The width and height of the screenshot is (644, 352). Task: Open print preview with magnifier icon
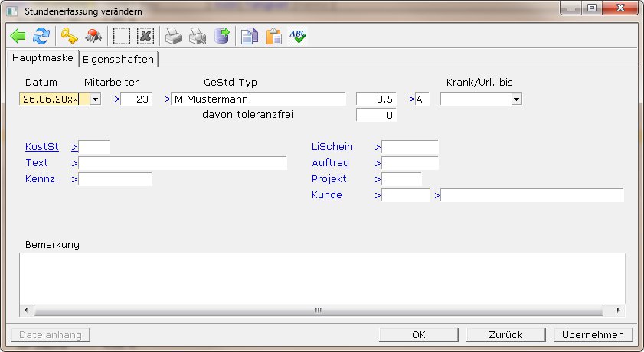point(198,36)
